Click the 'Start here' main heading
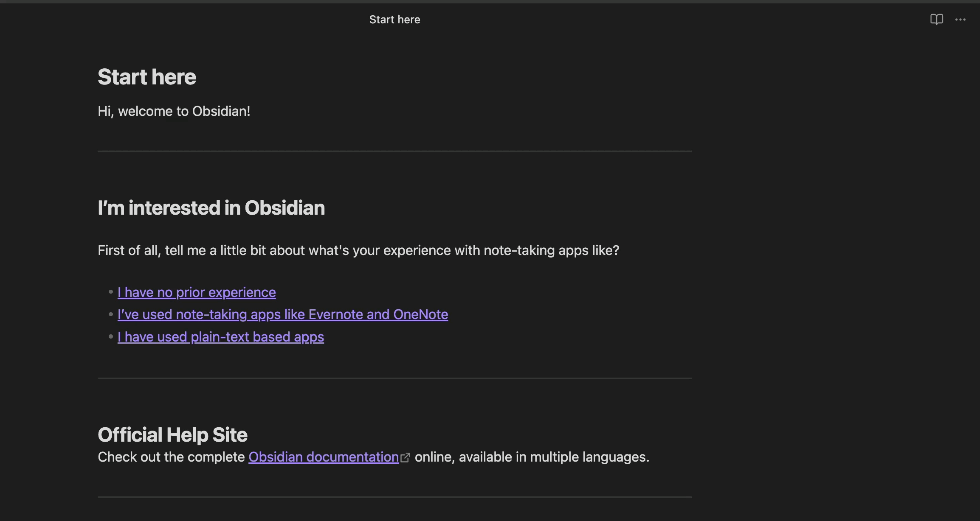 coord(147,77)
